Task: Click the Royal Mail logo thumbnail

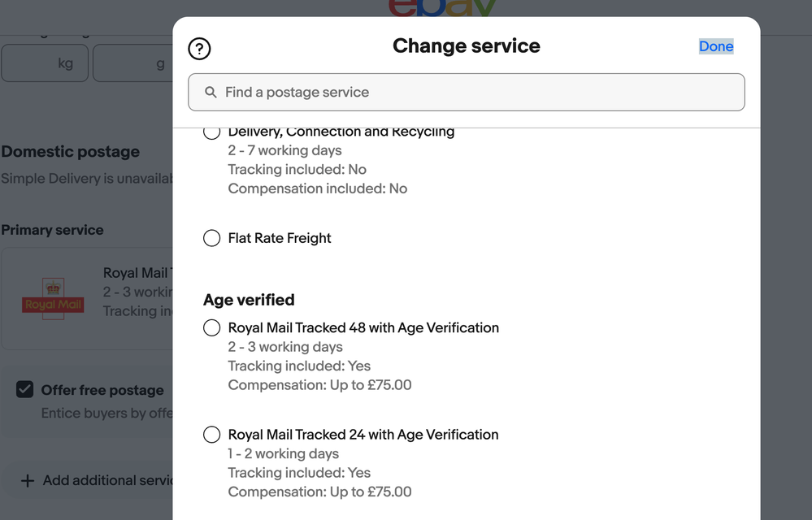Action: tap(54, 298)
